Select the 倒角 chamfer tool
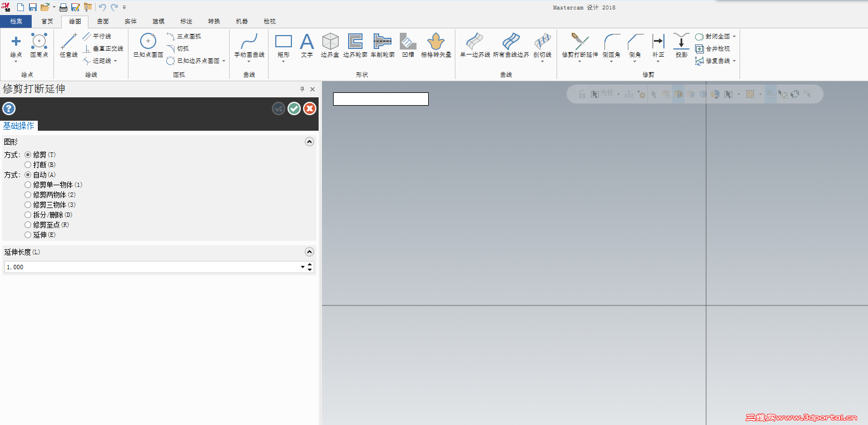Viewport: 868px width, 425px height. point(635,45)
